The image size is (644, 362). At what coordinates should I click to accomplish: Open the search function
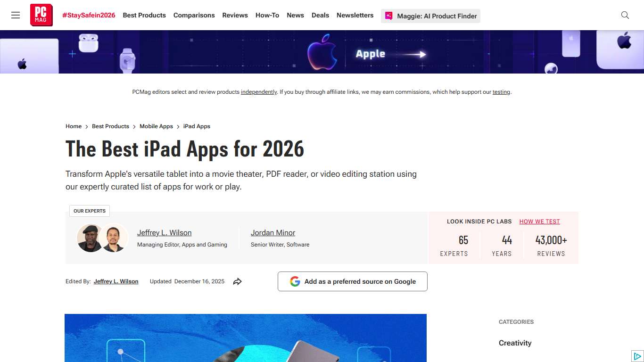pyautogui.click(x=625, y=15)
